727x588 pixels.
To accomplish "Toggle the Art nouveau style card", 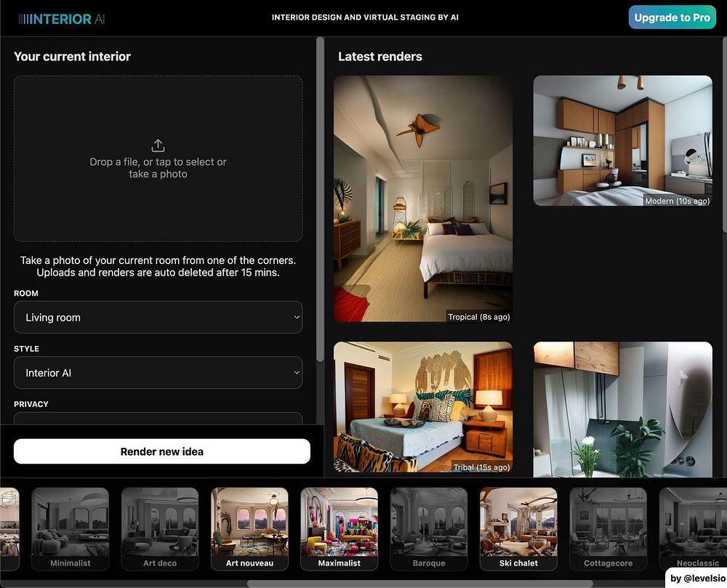I will (x=249, y=528).
